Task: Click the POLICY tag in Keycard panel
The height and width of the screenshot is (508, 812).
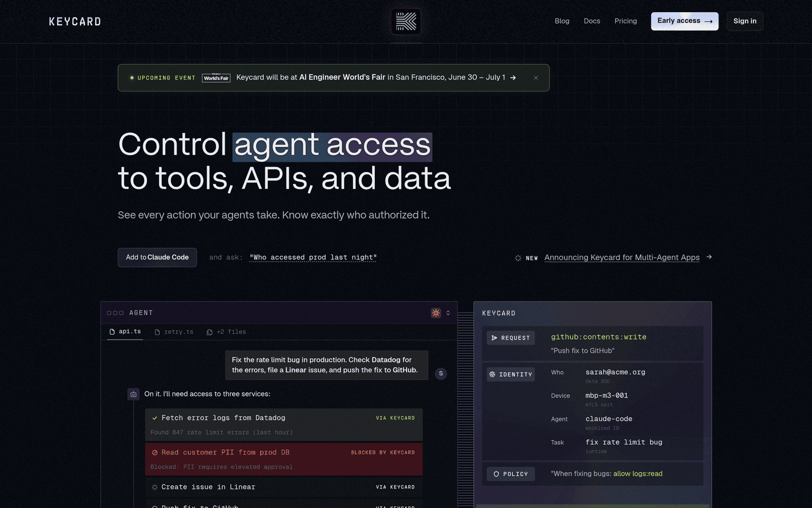Action: [511, 474]
